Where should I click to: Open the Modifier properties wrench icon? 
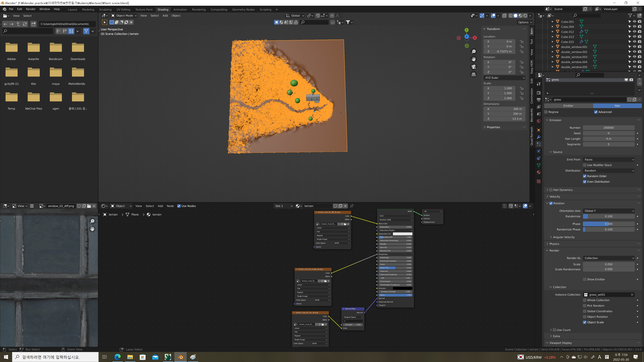pos(539,137)
